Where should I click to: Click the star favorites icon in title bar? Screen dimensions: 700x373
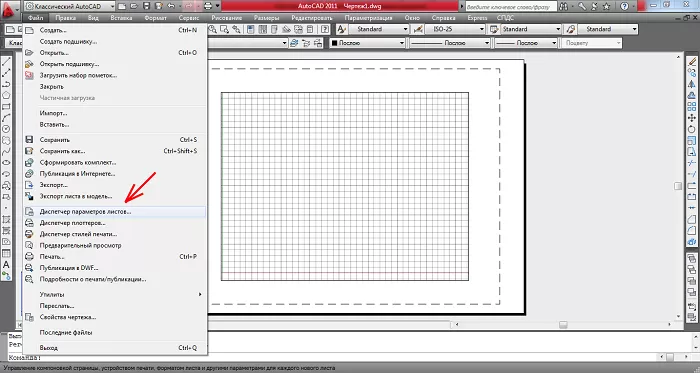tap(606, 6)
